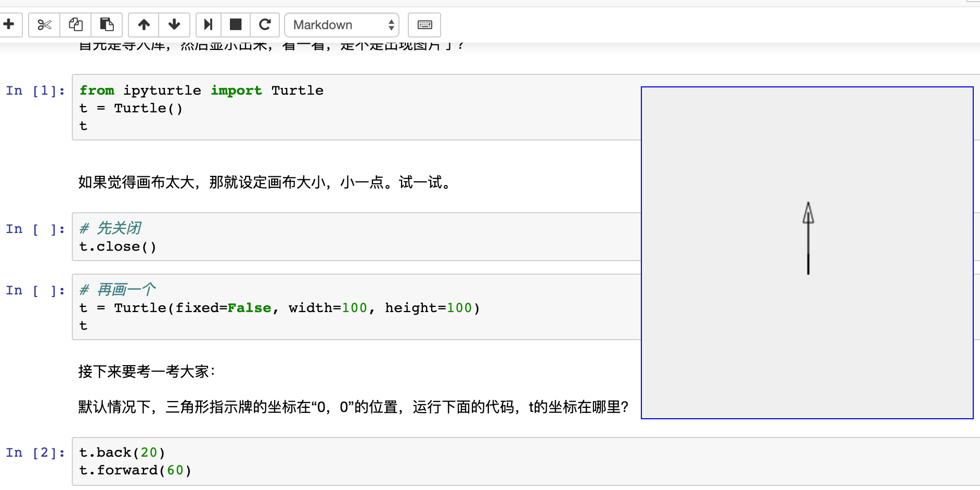Run cell and select next
The image size is (980, 490).
[x=209, y=24]
